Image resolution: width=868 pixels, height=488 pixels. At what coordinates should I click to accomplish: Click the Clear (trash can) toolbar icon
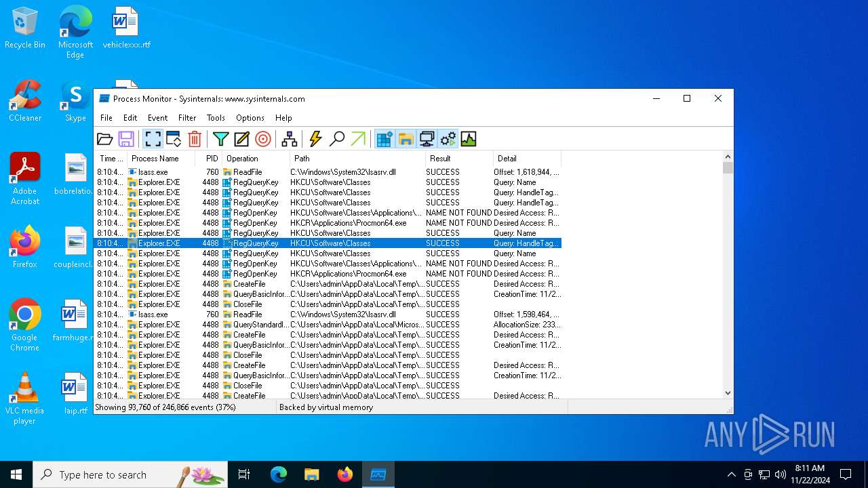click(x=195, y=139)
